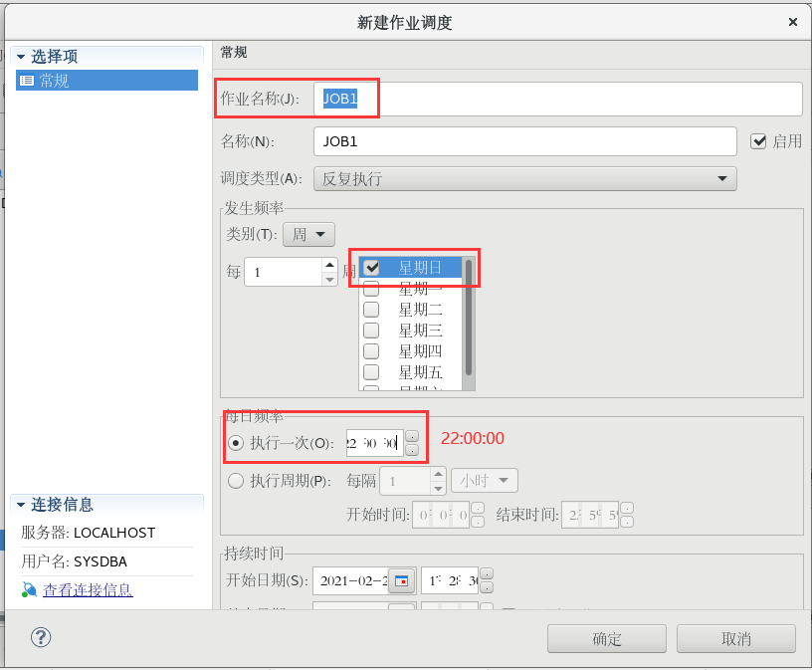Open the 小时 interval unit dropdown

(x=485, y=481)
